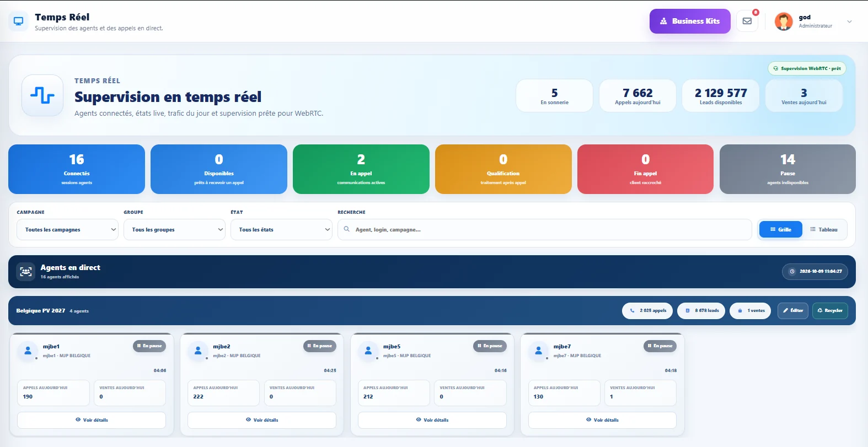Select the Pause 14 status tile
This screenshot has height=447, width=868.
(x=787, y=169)
